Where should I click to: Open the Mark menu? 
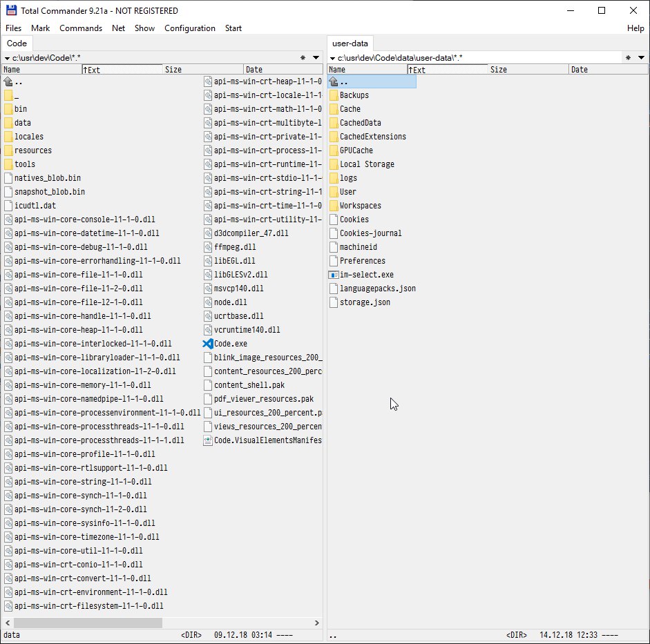pyautogui.click(x=40, y=28)
